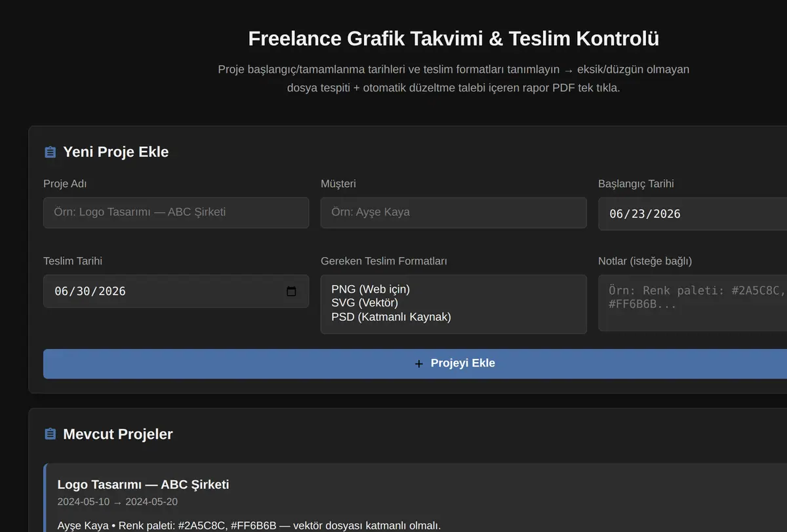Select SVG (Vektör) format option
The height and width of the screenshot is (532, 787).
pyautogui.click(x=365, y=303)
